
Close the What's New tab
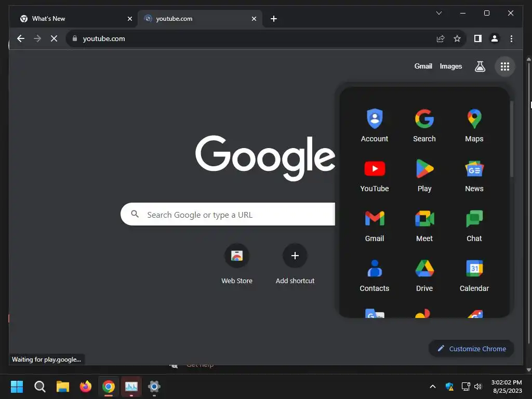129,19
